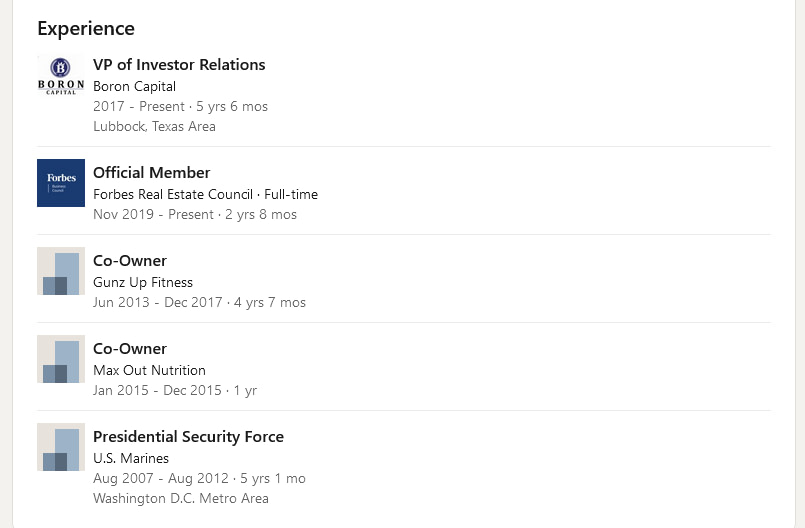Click the Experience section heading
The height and width of the screenshot is (528, 805).
point(86,29)
